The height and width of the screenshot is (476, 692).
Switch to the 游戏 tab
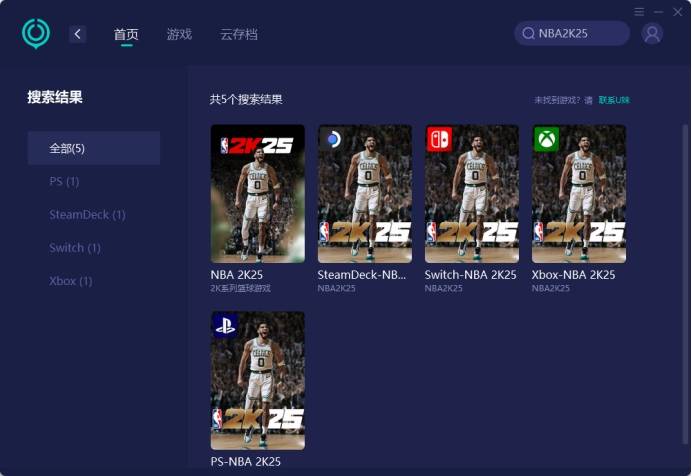(179, 35)
